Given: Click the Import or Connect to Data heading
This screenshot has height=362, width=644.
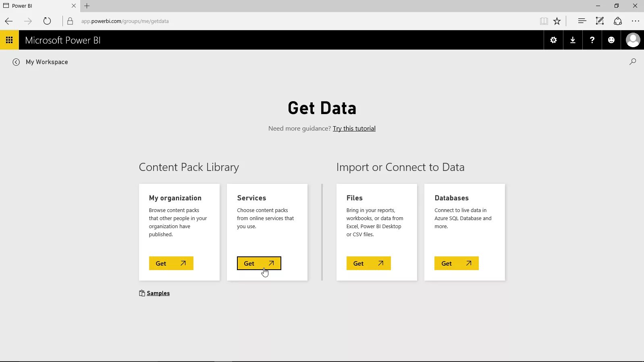Looking at the screenshot, I should pyautogui.click(x=401, y=167).
